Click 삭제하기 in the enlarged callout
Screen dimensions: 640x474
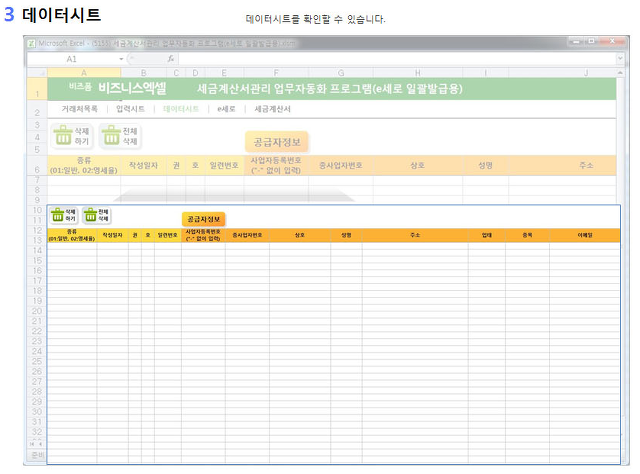click(x=64, y=215)
